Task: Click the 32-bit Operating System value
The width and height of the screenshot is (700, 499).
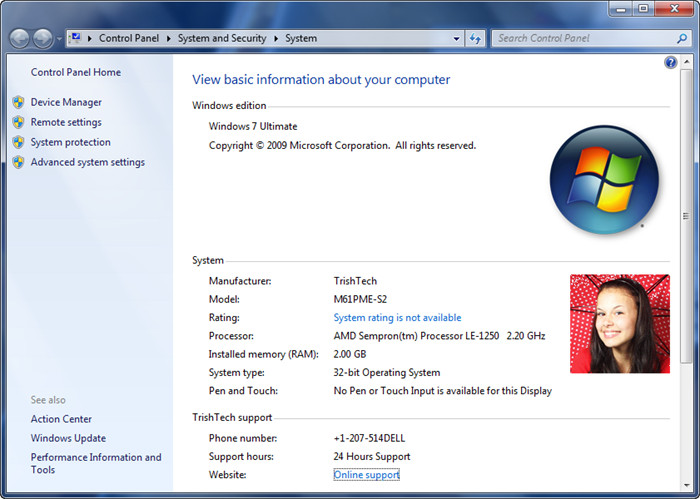Action: click(x=387, y=373)
